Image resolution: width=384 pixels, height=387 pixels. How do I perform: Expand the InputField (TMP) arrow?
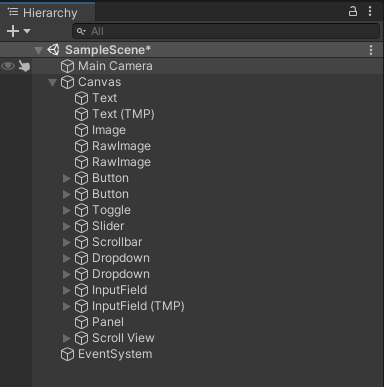click(67, 306)
